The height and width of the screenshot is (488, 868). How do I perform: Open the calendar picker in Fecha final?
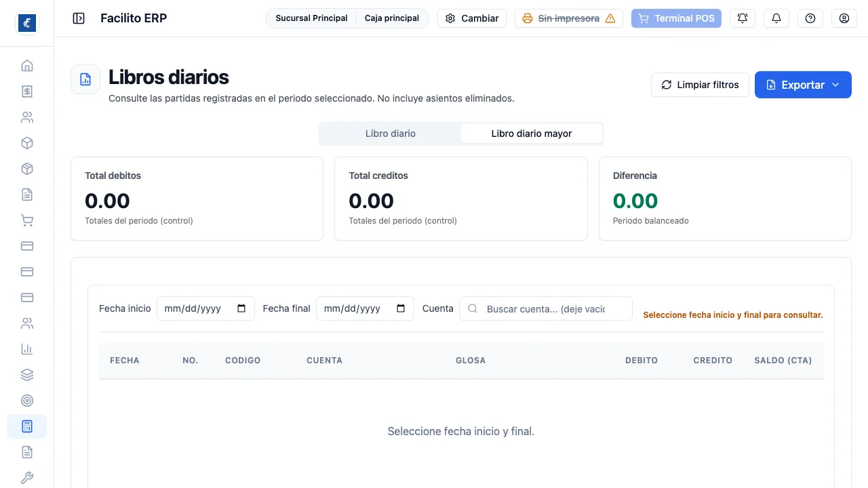tap(401, 308)
